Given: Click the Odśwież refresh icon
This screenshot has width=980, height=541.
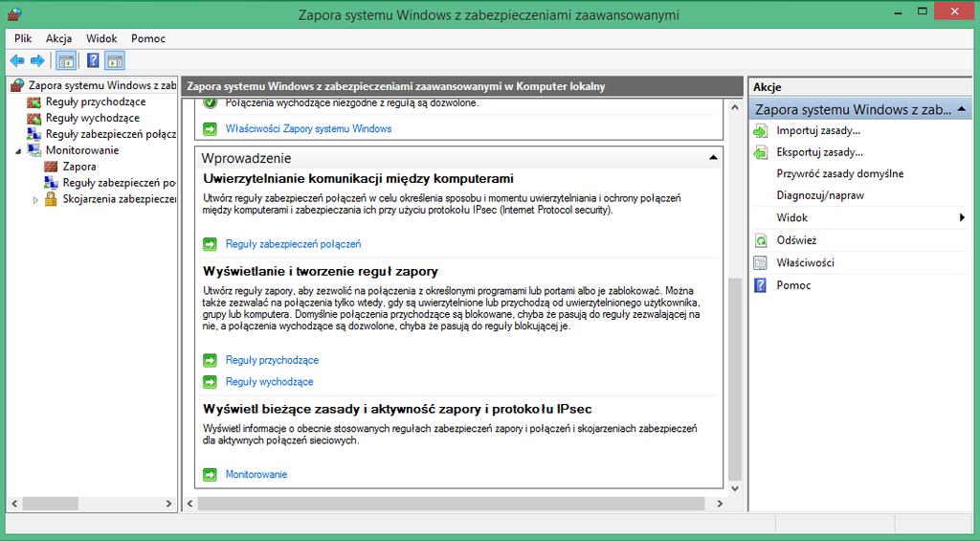Looking at the screenshot, I should 761,240.
